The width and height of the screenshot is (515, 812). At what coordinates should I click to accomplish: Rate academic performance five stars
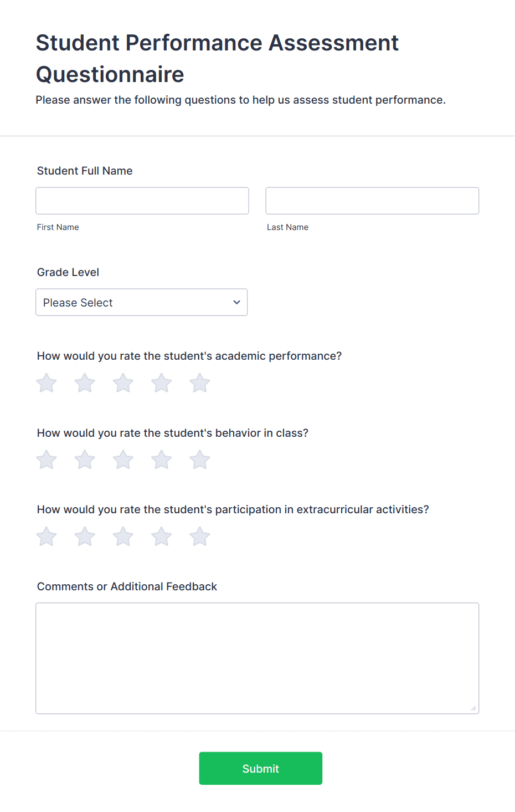click(200, 383)
